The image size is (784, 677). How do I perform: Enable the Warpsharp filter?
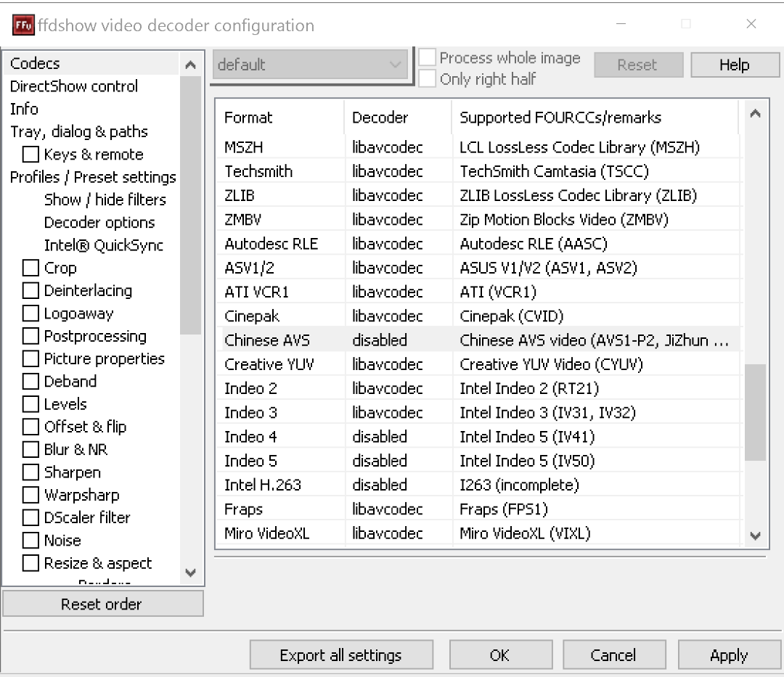click(30, 495)
